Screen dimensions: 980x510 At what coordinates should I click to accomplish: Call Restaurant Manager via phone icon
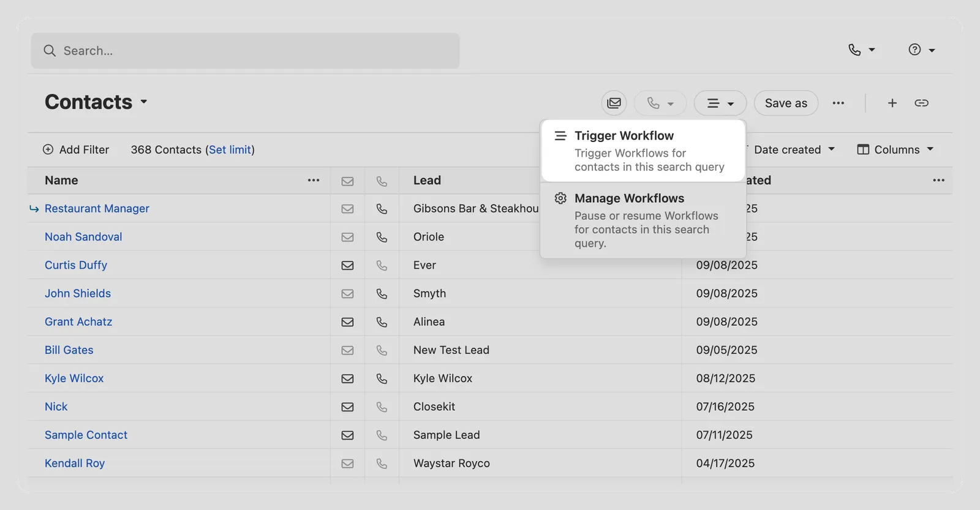382,208
